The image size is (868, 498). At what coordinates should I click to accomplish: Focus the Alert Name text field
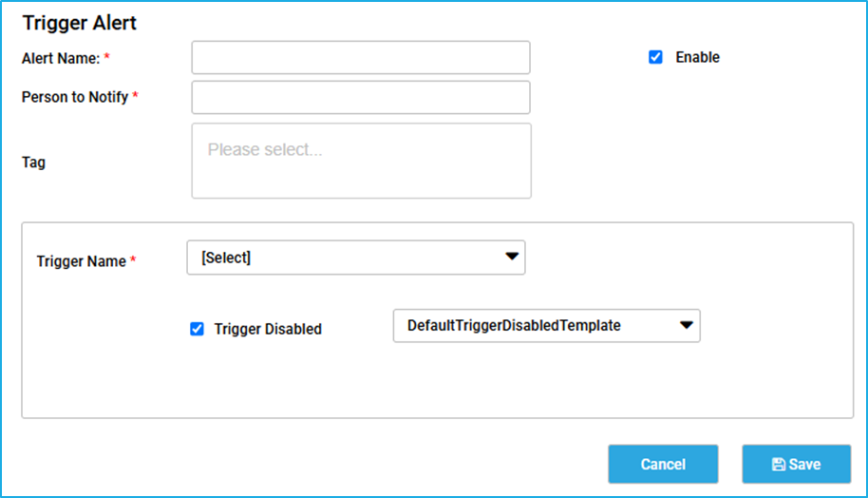tap(361, 58)
